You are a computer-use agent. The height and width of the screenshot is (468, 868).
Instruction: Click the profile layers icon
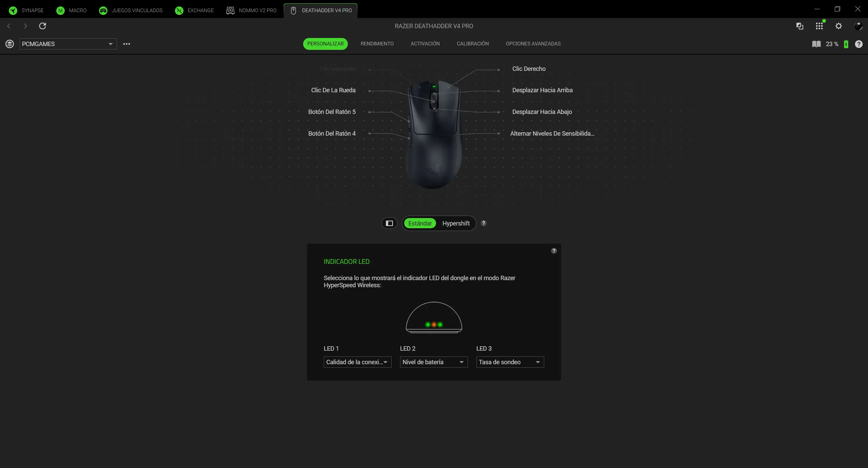[9, 44]
